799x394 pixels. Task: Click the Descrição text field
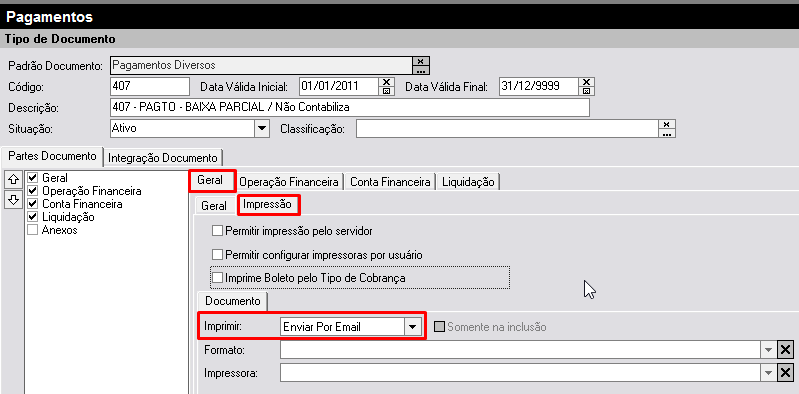350,108
